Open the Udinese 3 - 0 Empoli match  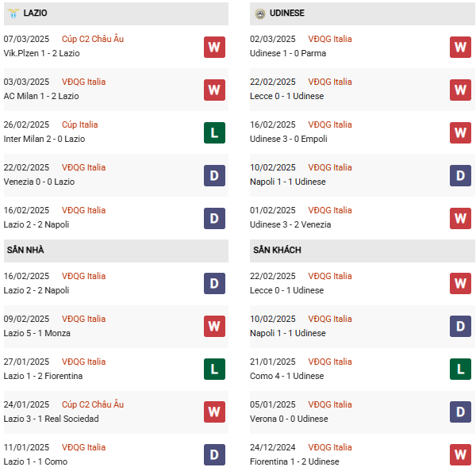(x=289, y=139)
